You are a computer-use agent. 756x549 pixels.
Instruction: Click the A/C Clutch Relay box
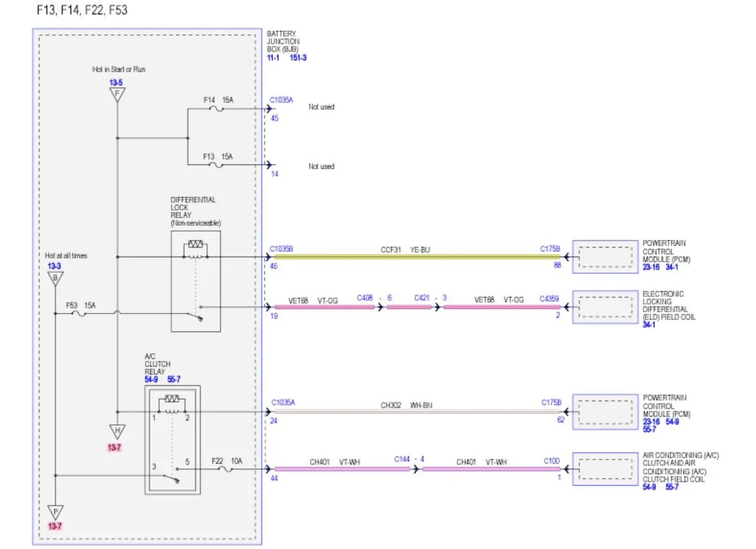tap(173, 440)
